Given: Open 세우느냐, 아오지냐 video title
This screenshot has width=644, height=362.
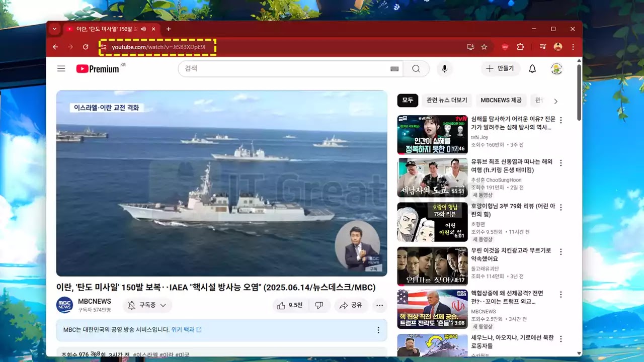Looking at the screenshot, I should tap(512, 341).
